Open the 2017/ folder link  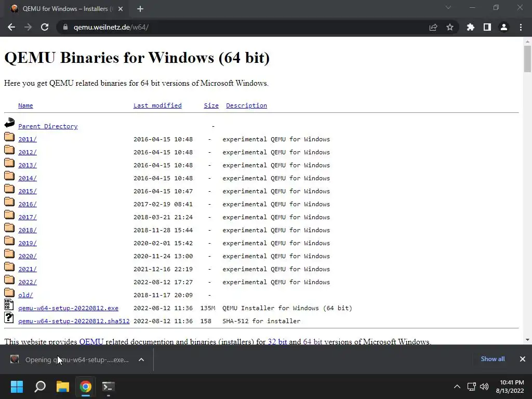pyautogui.click(x=28, y=217)
